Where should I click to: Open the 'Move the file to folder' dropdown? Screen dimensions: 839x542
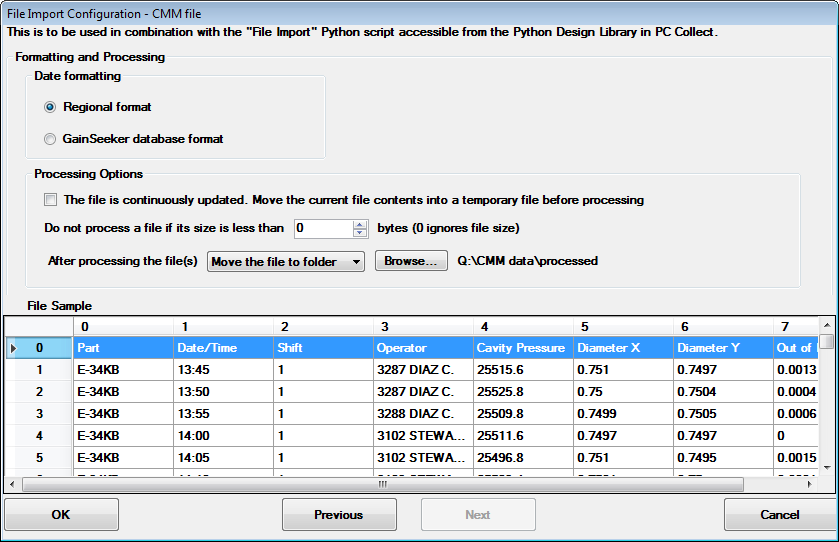tap(286, 262)
